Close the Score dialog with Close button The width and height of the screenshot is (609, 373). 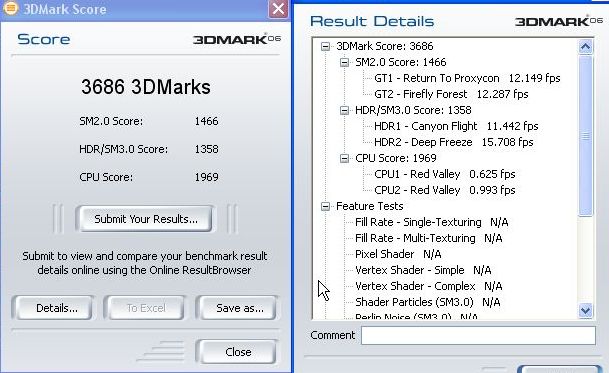(x=238, y=352)
